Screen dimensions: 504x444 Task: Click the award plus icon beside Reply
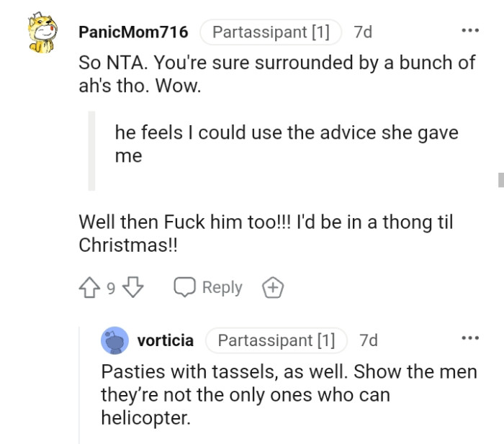(272, 288)
